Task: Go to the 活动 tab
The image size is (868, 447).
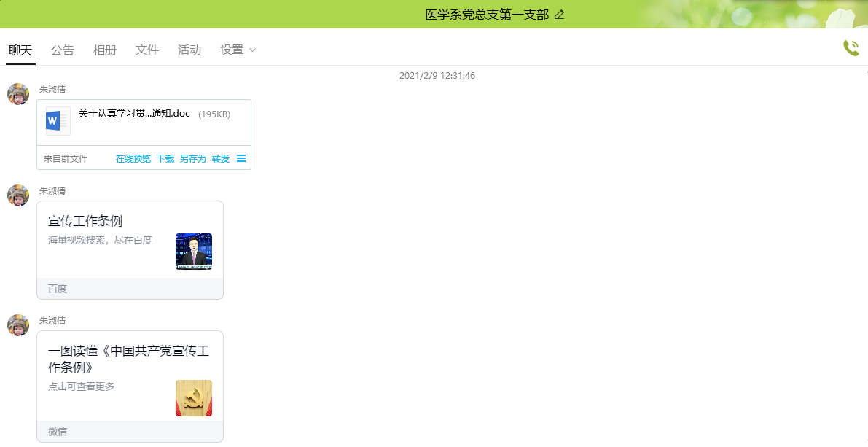Action: (189, 50)
